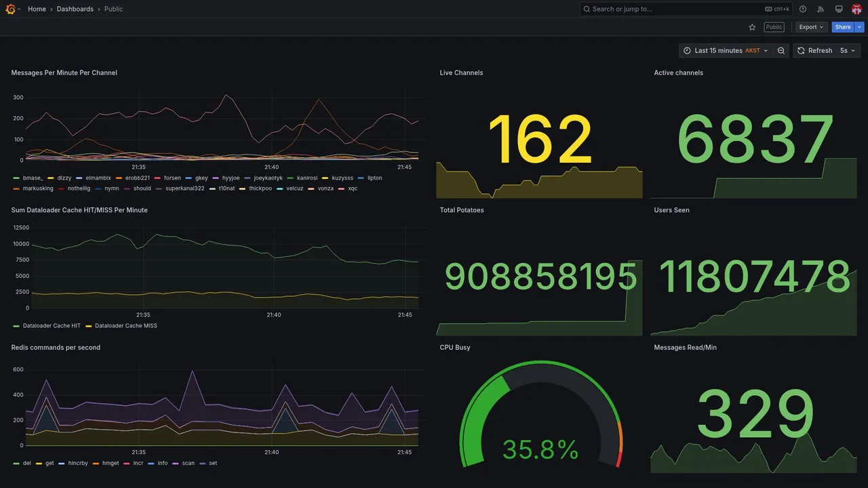868x488 pixels.
Task: Click the 908858195 potatoes value
Action: pos(540,277)
